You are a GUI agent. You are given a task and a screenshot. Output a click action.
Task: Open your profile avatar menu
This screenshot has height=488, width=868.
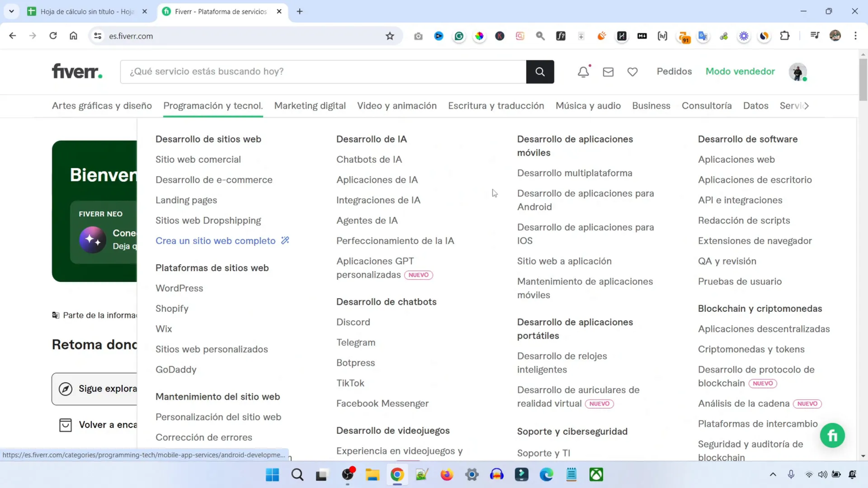[797, 71]
